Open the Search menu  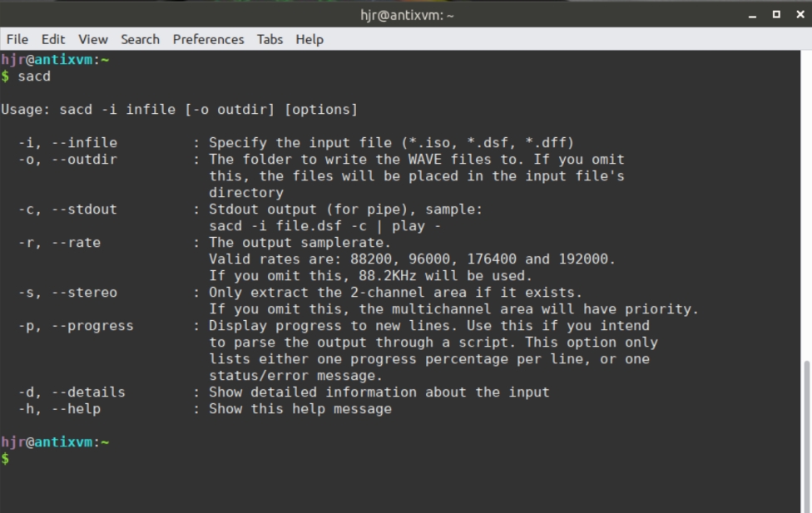[x=139, y=39]
